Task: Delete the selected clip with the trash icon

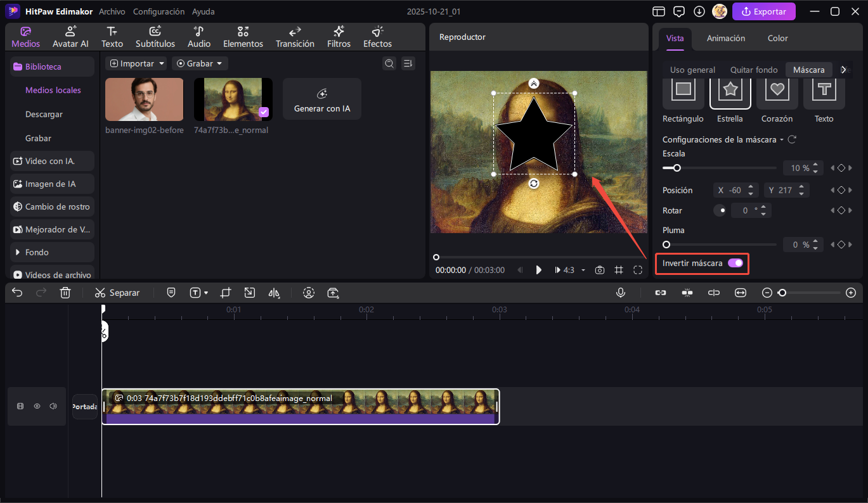Action: (x=65, y=293)
